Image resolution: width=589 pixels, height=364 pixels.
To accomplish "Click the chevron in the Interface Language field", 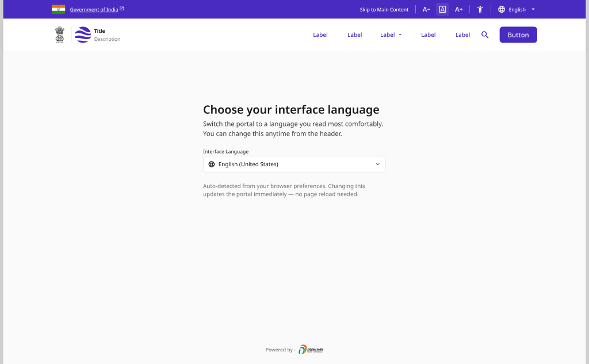I will point(378,164).
